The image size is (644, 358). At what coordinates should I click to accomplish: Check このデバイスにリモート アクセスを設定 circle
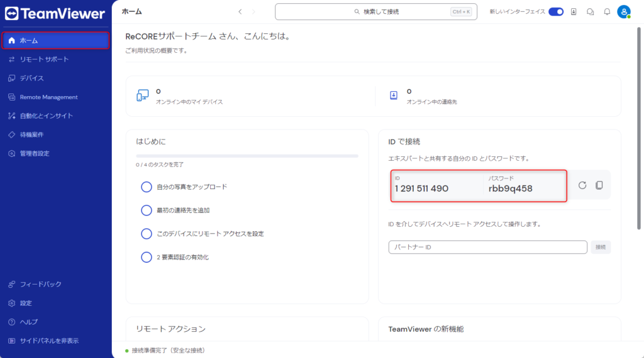[146, 234]
